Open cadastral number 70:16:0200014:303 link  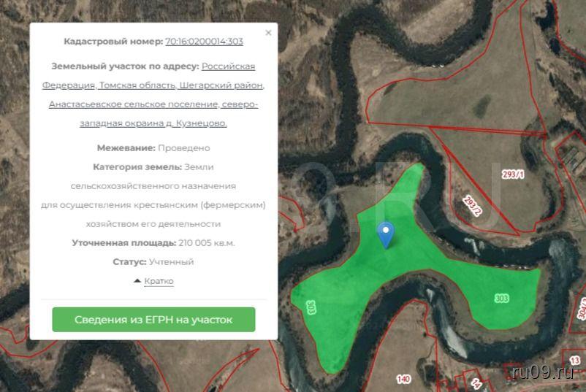click(x=204, y=42)
